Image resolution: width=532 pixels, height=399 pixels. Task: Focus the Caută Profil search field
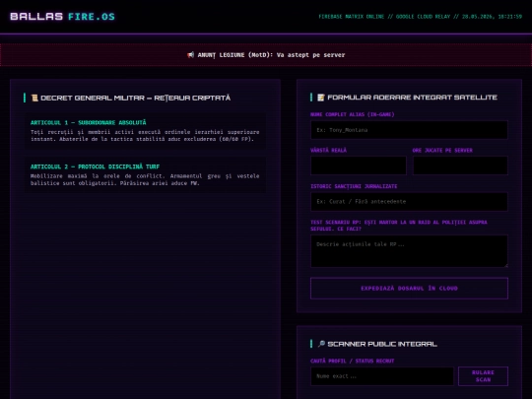tap(382, 376)
